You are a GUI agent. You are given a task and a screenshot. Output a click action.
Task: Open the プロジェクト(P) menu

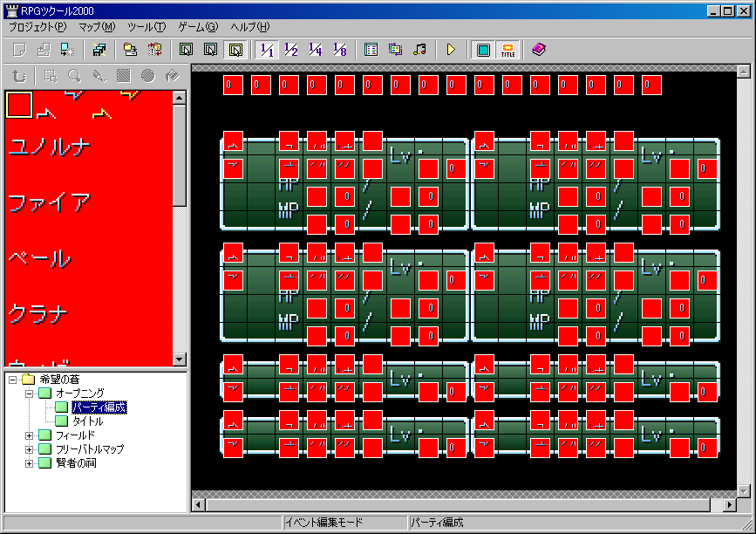(x=37, y=27)
